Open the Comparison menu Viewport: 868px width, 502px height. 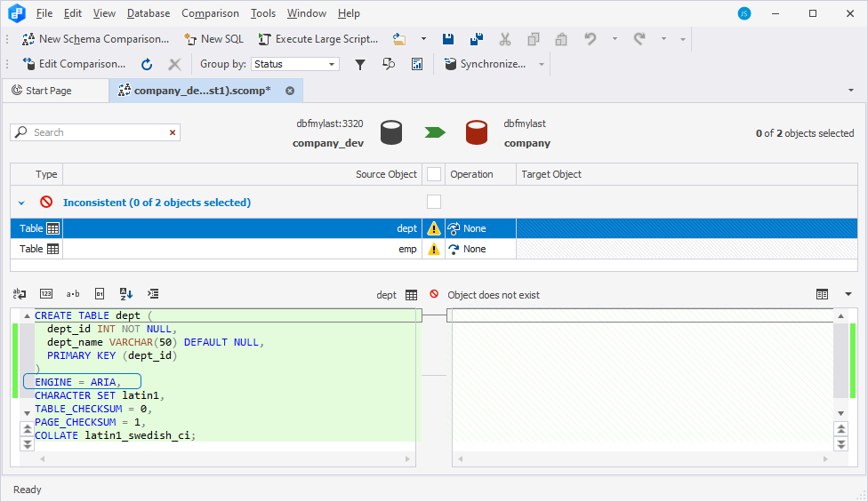click(211, 13)
